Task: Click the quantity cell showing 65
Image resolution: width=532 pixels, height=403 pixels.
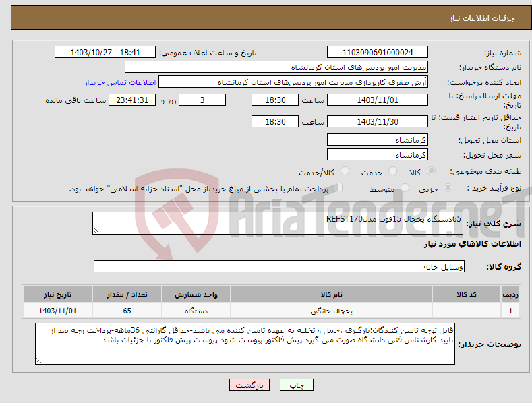Action: (127, 311)
